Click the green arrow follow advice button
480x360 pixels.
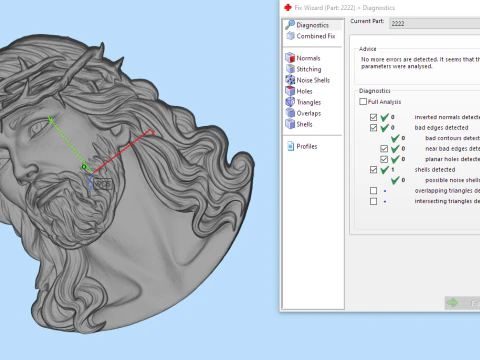(x=462, y=303)
